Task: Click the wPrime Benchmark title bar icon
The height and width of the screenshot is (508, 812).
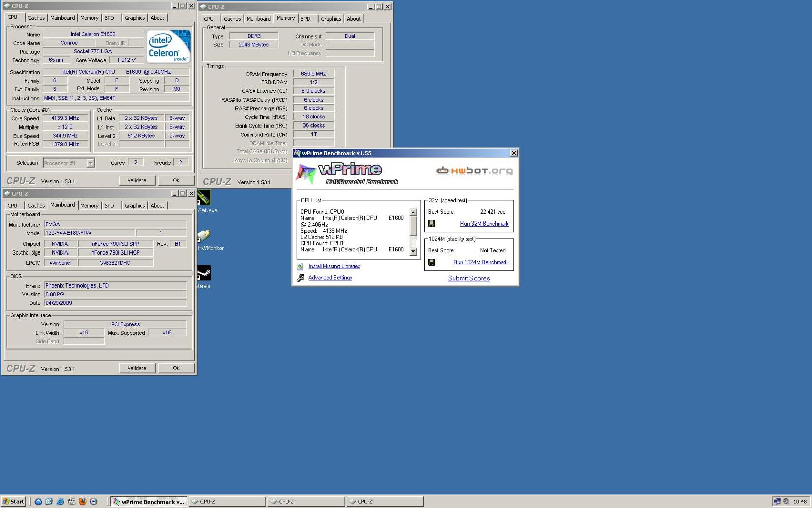Action: tap(298, 153)
